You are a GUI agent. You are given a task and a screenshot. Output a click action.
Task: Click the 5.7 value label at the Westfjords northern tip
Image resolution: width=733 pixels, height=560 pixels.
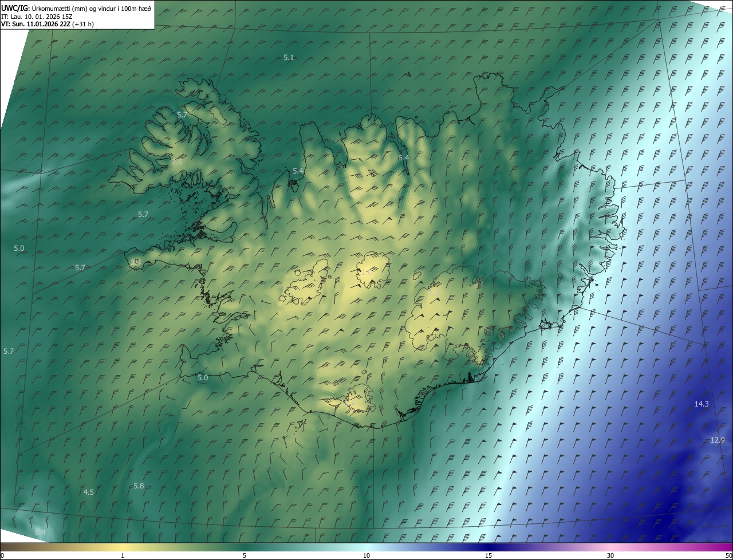pyautogui.click(x=182, y=115)
